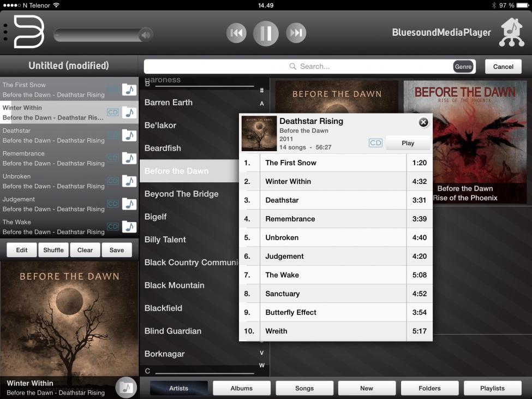The height and width of the screenshot is (399, 532).
Task: Click the Deathstar Rising cover in popup header
Action: (x=259, y=133)
